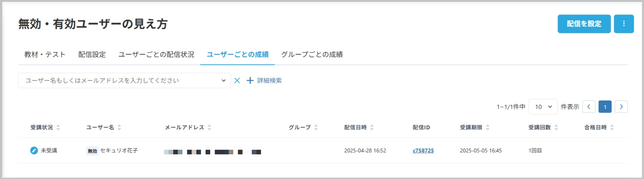Screen dimensions: 644x179
Task: Clear the user search with X icon
Action: pyautogui.click(x=237, y=81)
